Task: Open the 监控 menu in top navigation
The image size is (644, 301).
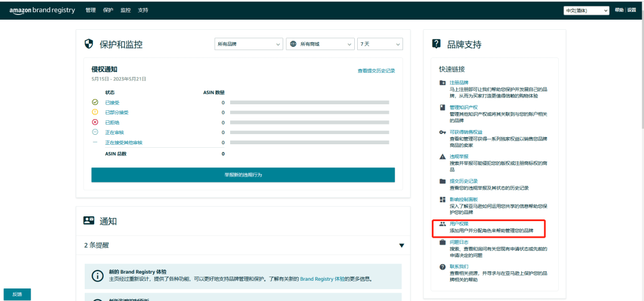Action: click(125, 10)
